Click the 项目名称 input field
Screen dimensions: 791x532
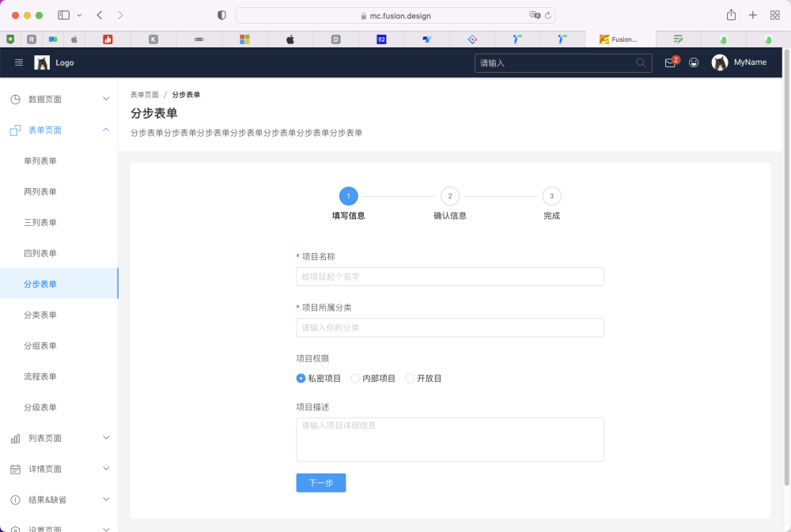449,276
